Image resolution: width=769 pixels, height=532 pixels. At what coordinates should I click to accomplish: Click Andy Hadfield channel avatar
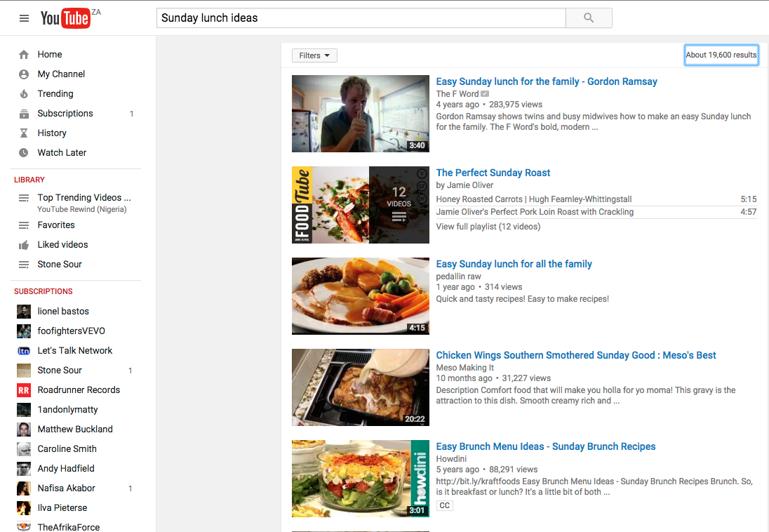(24, 468)
